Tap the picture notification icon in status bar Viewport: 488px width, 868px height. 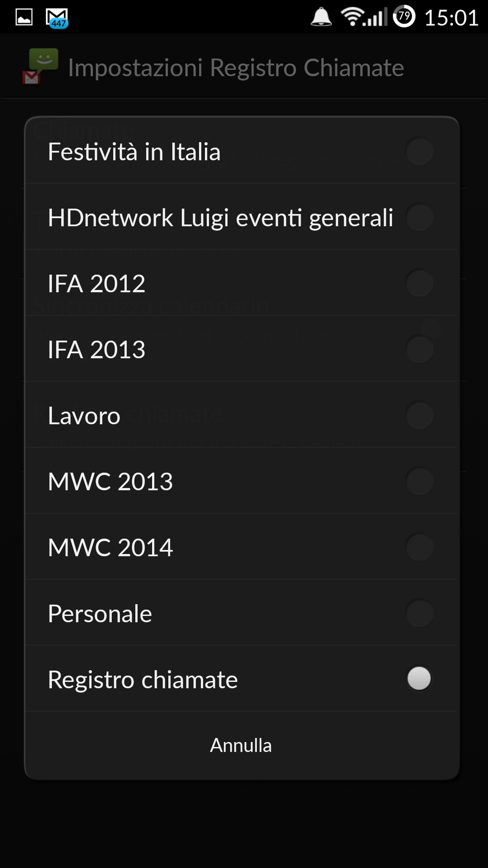pos(24,18)
